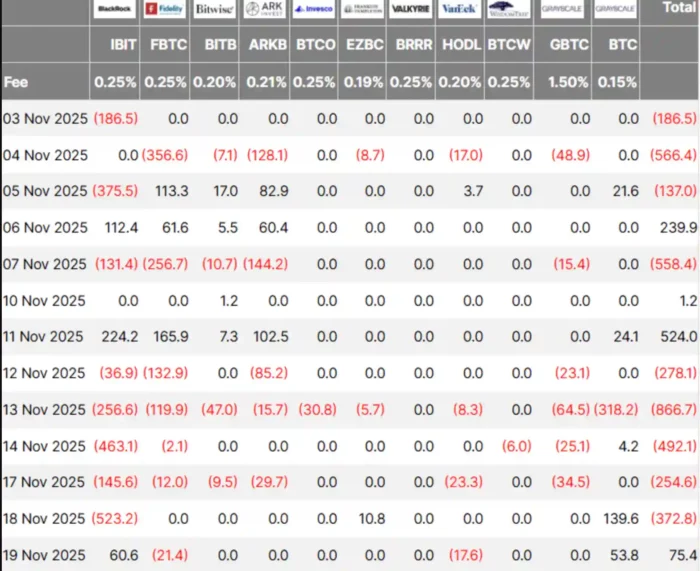Image resolution: width=700 pixels, height=571 pixels.
Task: Select the WisdomTree logo
Action: coord(509,9)
